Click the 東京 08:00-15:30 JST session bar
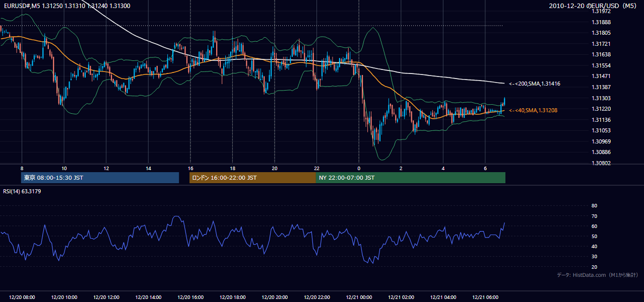This screenshot has width=644, height=302. click(100, 178)
